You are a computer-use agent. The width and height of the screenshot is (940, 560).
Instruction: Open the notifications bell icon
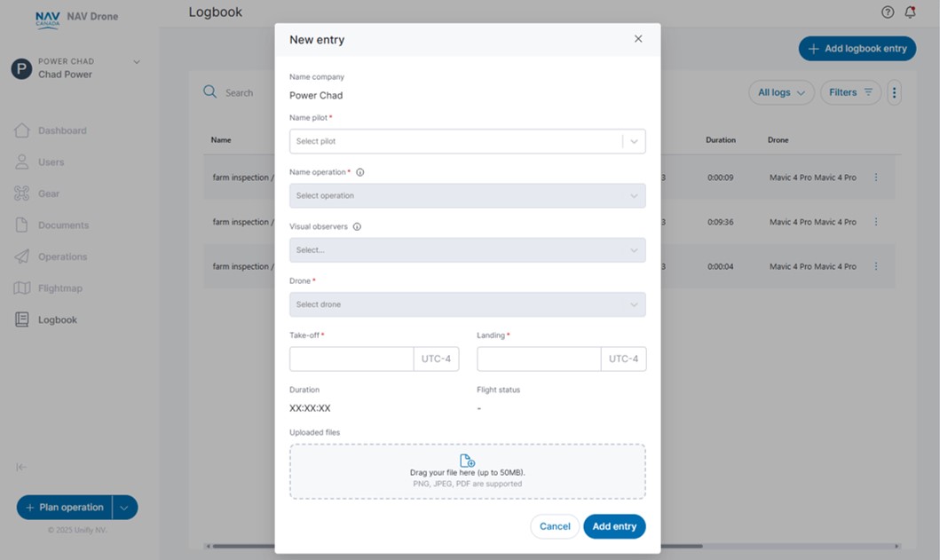[x=910, y=12]
